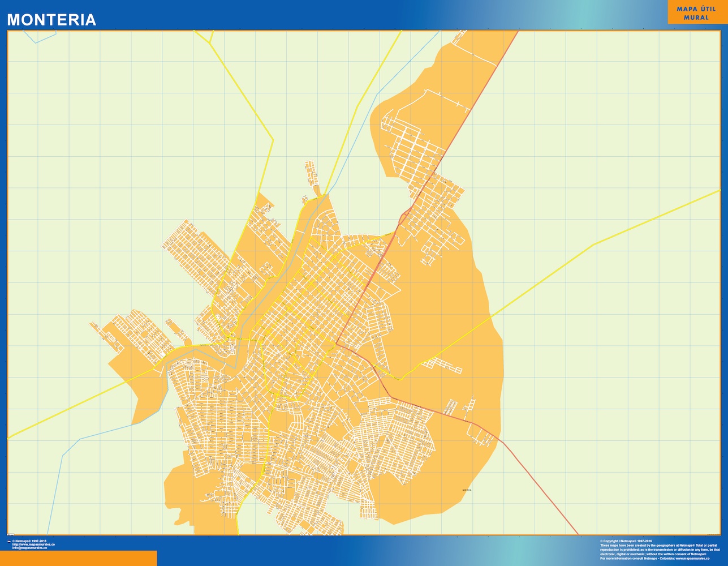Click the small flag icon beside Netmaps copyright
The image size is (728, 566).
(8, 541)
